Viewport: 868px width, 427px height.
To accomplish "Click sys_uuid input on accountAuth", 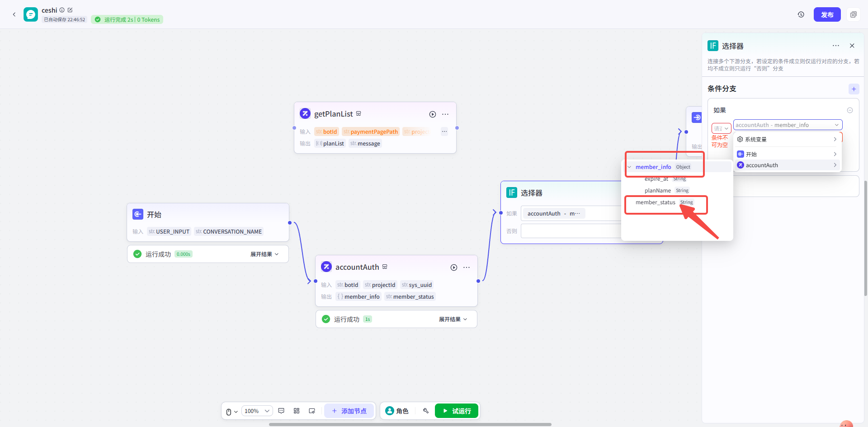I will coord(417,285).
